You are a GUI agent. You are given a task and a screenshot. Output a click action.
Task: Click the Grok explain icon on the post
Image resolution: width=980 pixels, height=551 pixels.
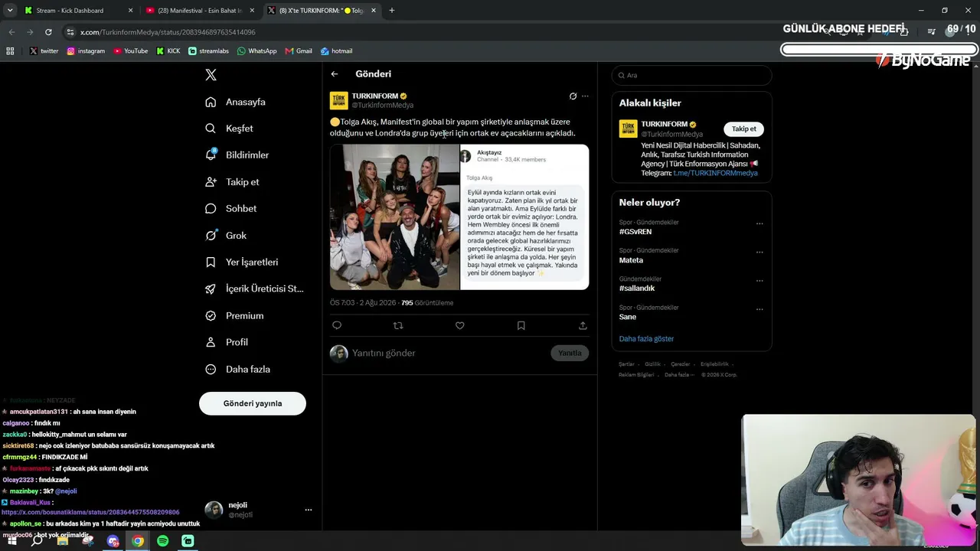573,96
